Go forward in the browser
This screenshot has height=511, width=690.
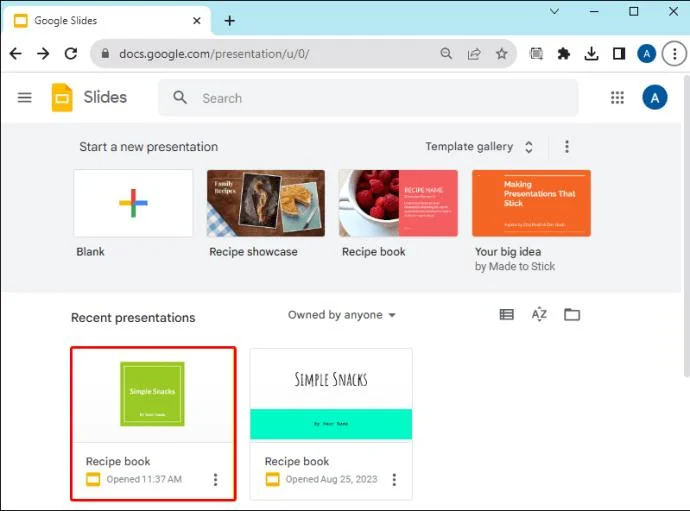pyautogui.click(x=43, y=54)
